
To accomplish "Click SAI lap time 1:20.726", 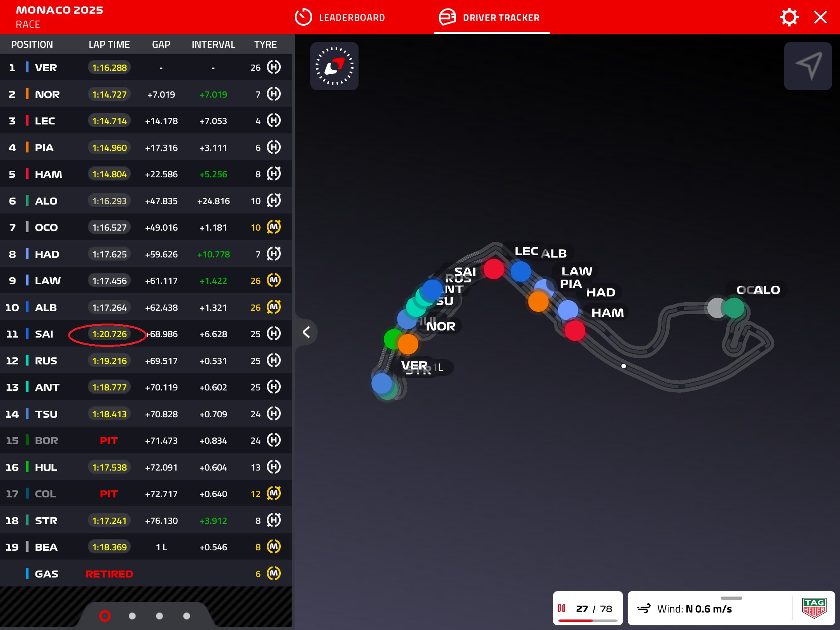I will pos(109,334).
